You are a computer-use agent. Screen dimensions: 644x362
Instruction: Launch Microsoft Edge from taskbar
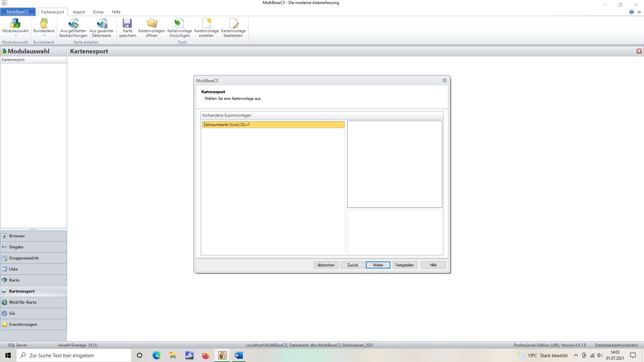pyautogui.click(x=156, y=355)
